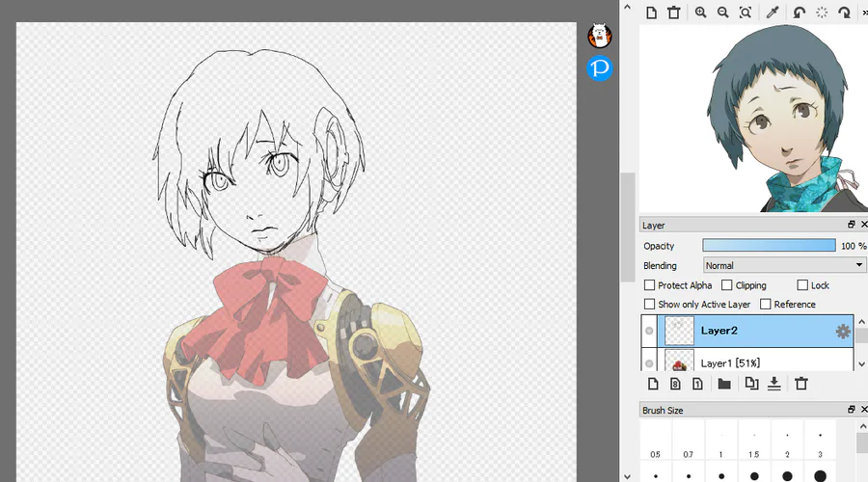Screen dimensions: 868x482
Task: Zoom in on the reference image
Action: click(x=701, y=13)
